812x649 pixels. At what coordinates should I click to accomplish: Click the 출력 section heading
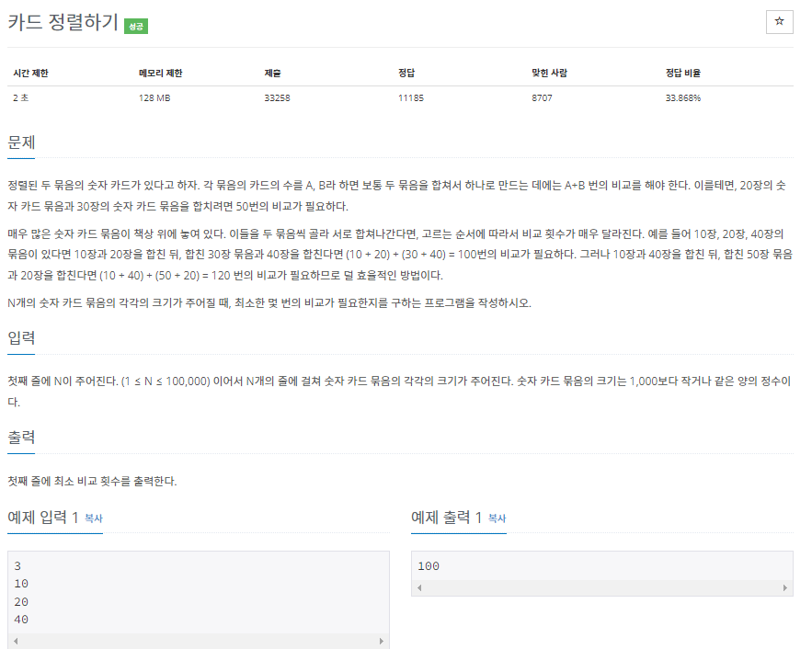21,438
